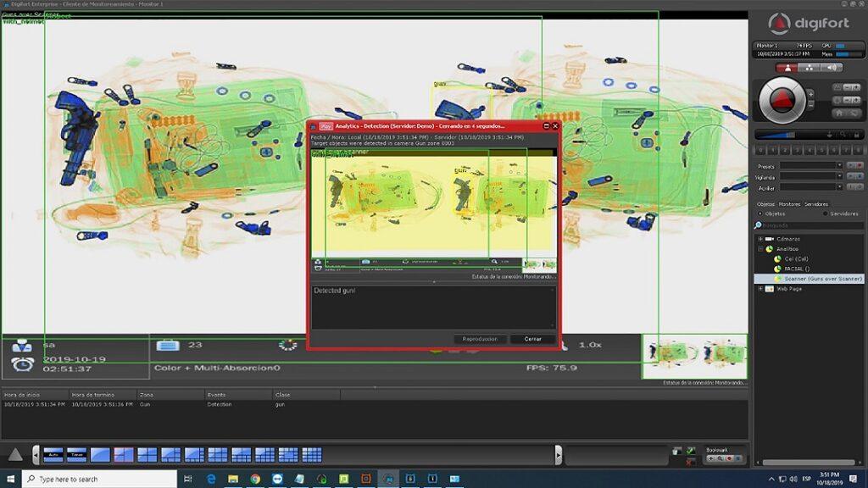The image size is (868, 488).
Task: Select the Objetos radio button
Action: click(760, 213)
